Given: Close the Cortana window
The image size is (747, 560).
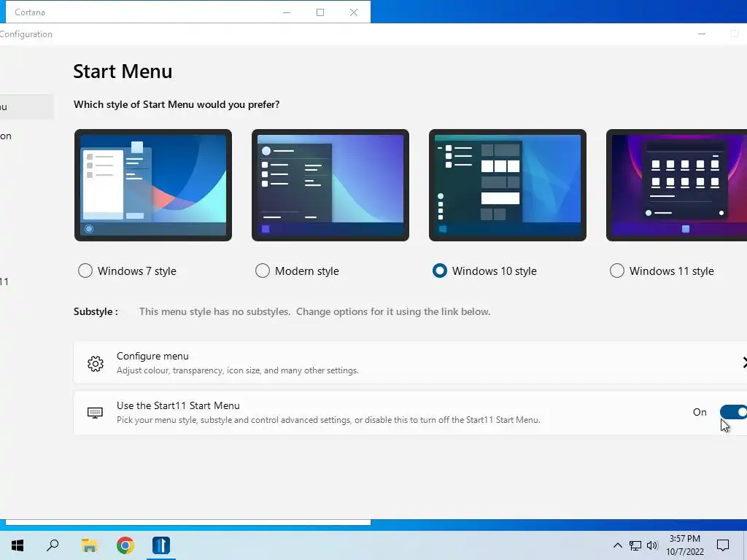Looking at the screenshot, I should [x=354, y=12].
